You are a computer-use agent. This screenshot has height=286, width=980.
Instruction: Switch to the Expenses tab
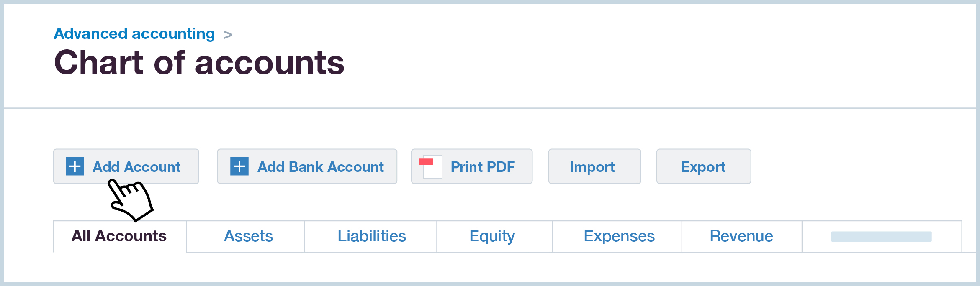pyautogui.click(x=619, y=236)
